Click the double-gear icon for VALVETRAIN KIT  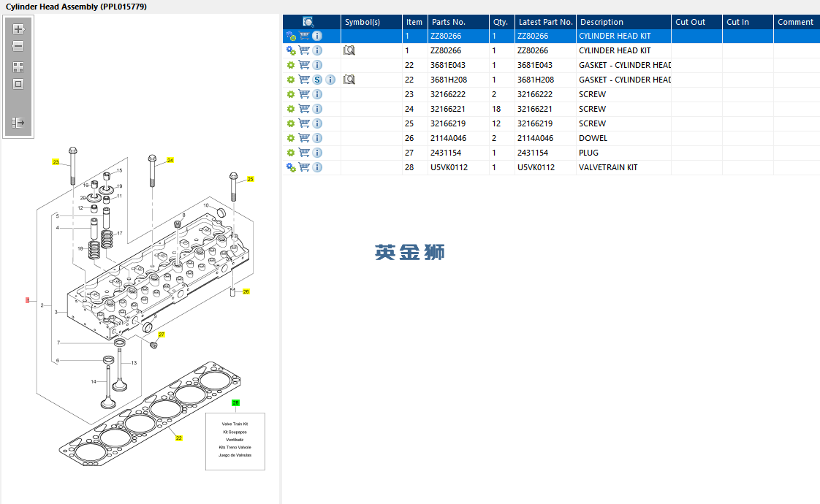[291, 168]
